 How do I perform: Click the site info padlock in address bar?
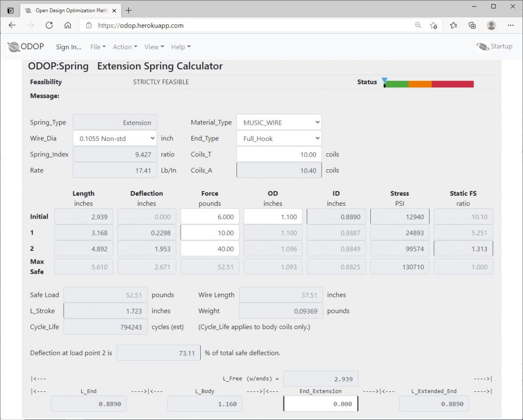[88, 25]
